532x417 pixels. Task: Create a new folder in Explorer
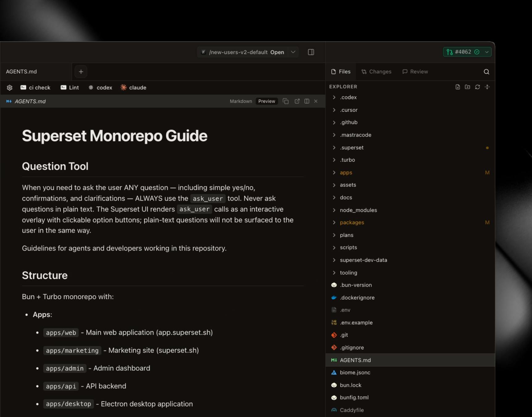(468, 87)
